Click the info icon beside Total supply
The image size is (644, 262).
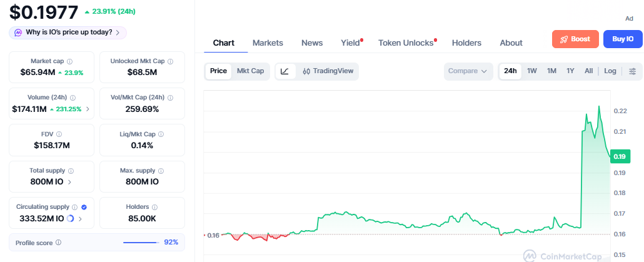point(71,171)
